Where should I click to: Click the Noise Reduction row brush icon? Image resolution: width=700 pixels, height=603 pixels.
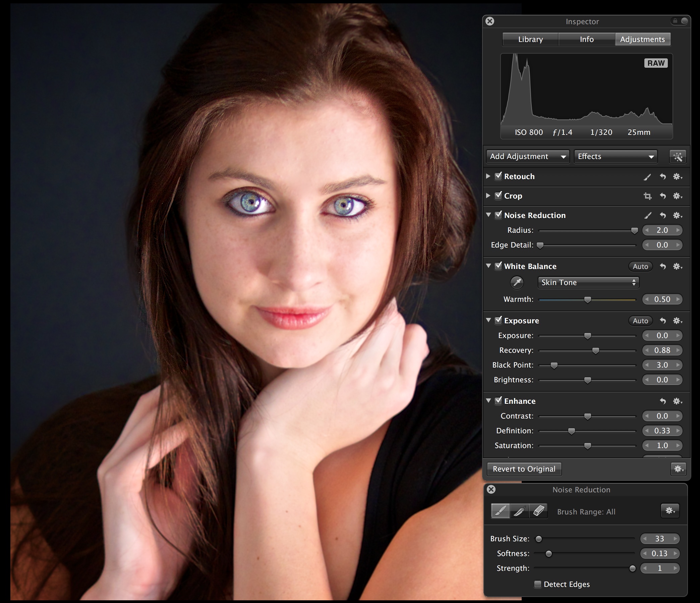coord(647,216)
